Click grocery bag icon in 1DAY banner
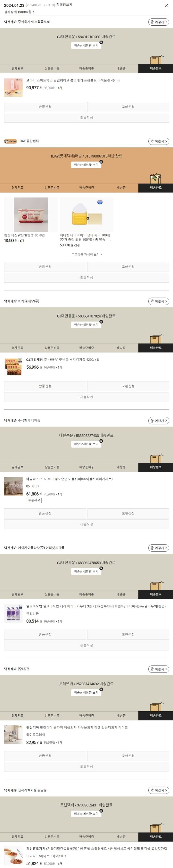173x868 pixels. coord(156,179)
